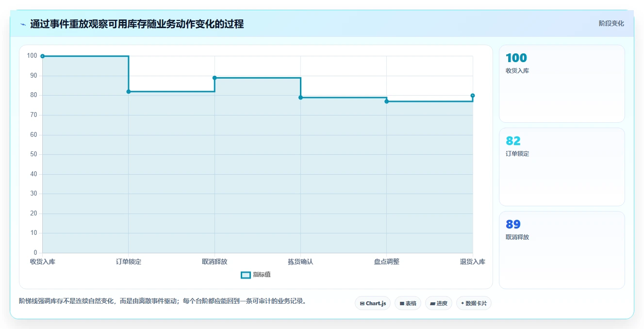Click the Chart.js chip
The image size is (644, 329).
click(373, 303)
